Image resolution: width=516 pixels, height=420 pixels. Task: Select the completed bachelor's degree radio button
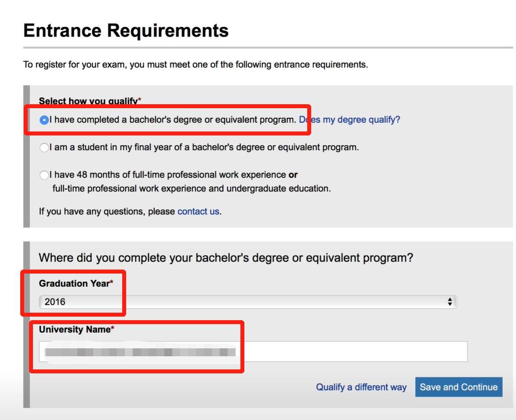click(44, 120)
